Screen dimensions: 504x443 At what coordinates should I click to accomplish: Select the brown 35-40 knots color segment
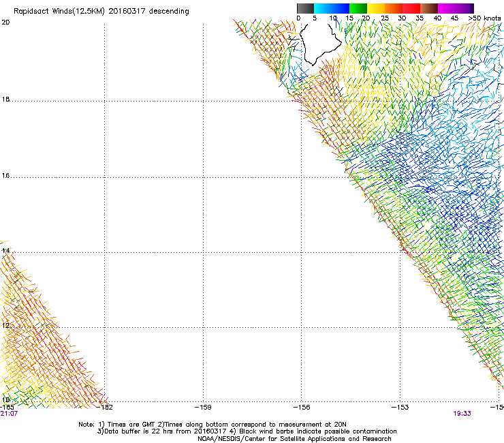click(429, 8)
